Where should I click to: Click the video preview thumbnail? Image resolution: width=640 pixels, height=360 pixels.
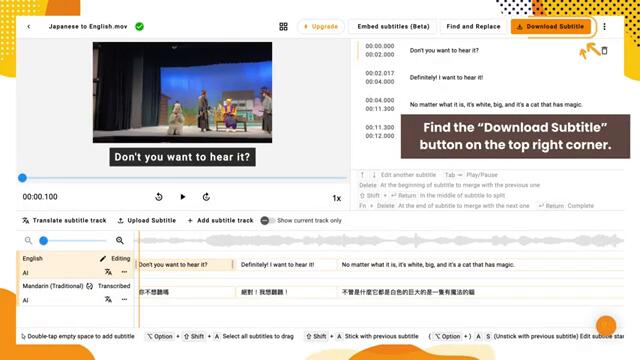tap(182, 92)
